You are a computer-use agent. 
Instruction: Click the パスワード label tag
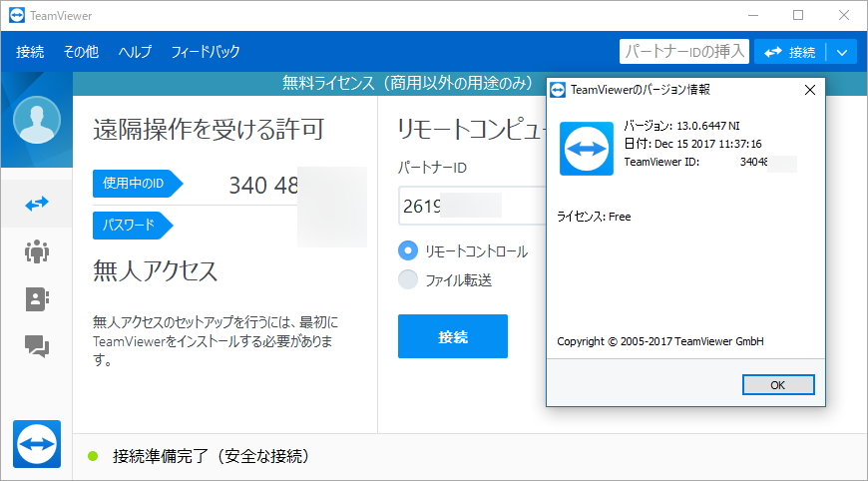pos(133,226)
